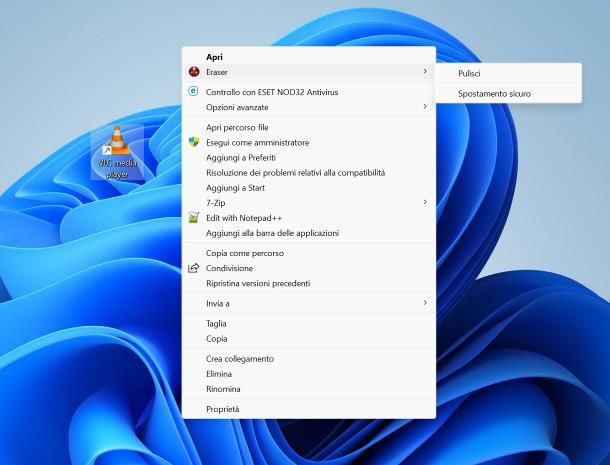Choose Copia from the context menu
The width and height of the screenshot is (610, 465).
(x=309, y=339)
